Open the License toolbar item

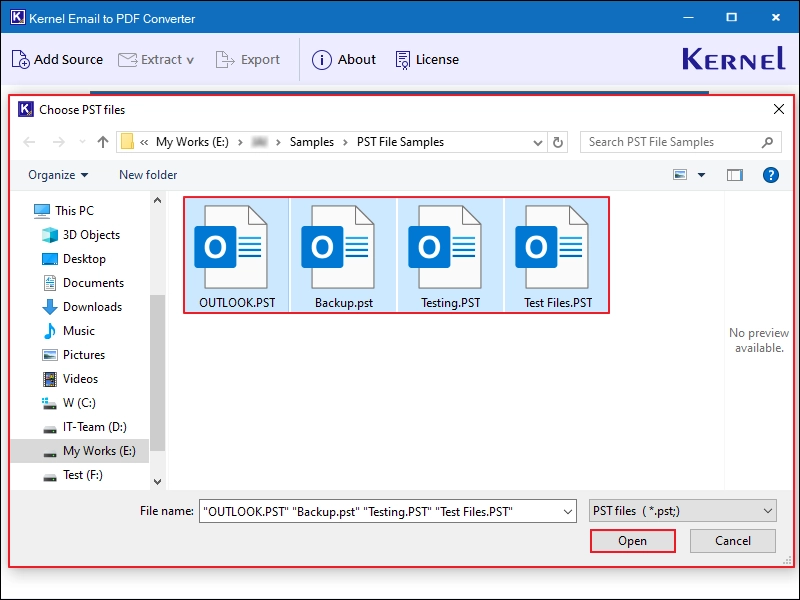(427, 60)
